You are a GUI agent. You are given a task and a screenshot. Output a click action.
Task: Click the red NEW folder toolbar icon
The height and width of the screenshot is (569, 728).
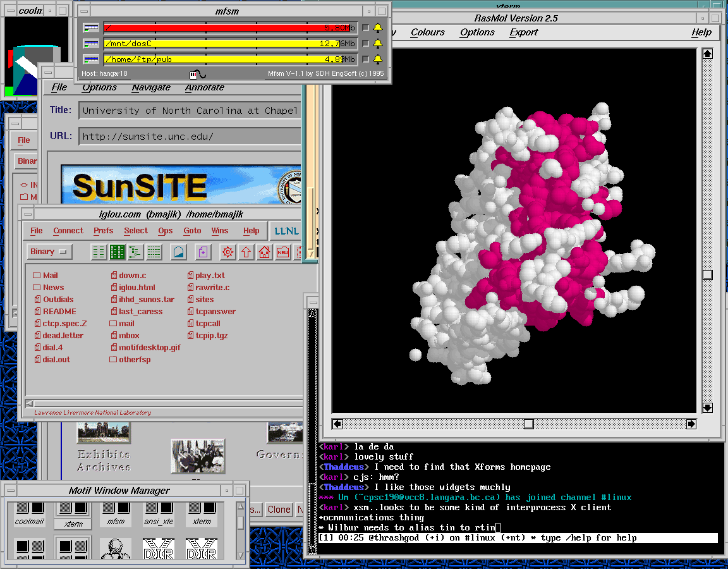(282, 252)
